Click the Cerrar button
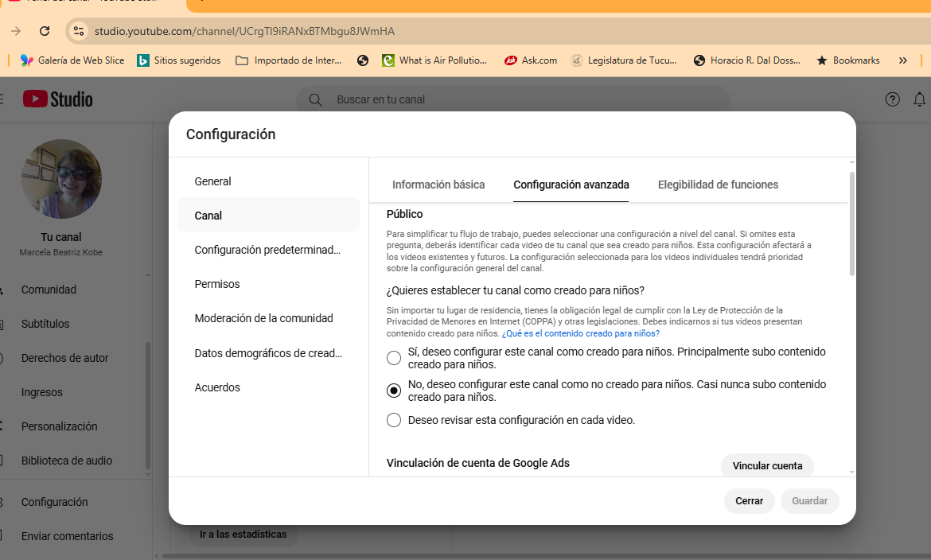This screenshot has height=560, width=931. pos(750,500)
